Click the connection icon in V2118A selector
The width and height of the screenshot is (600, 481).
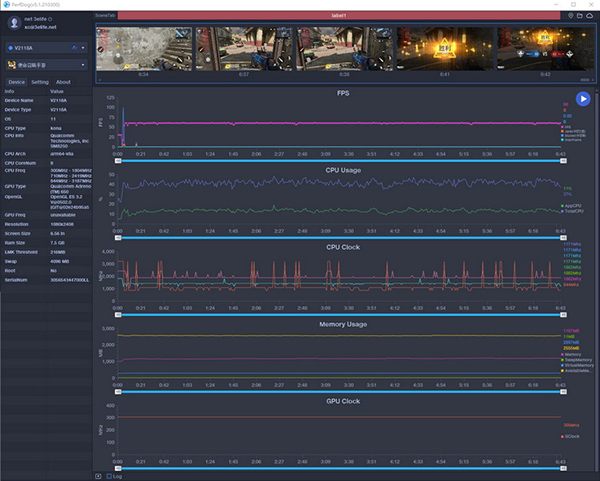click(x=75, y=48)
